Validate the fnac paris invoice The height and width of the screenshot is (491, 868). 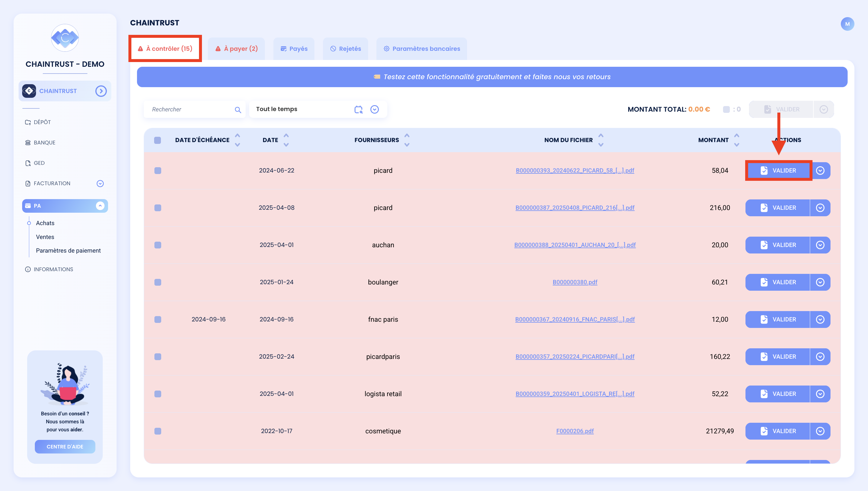tap(777, 319)
